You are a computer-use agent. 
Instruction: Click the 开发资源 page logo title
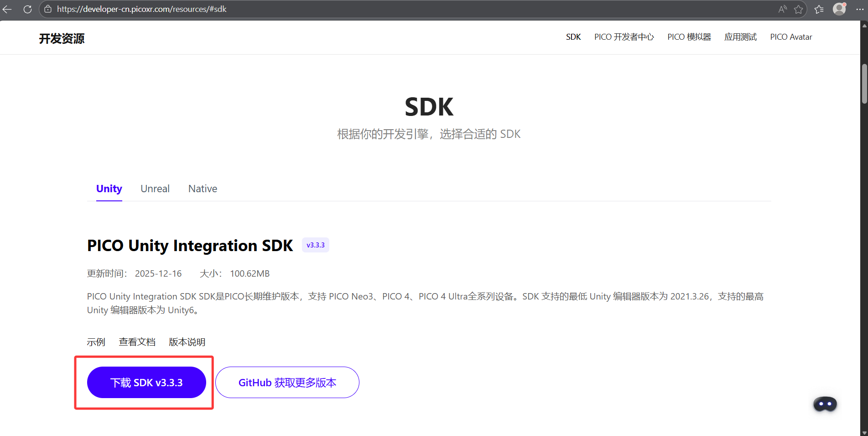click(x=62, y=38)
